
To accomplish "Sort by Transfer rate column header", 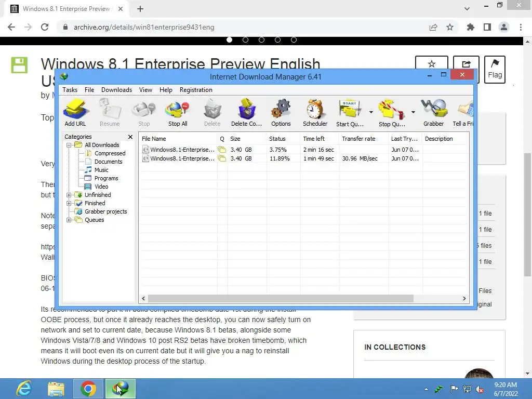I will (363, 139).
